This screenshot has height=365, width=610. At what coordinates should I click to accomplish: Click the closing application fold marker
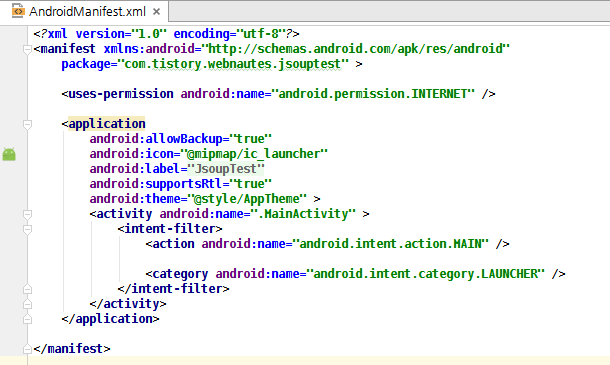click(x=27, y=319)
